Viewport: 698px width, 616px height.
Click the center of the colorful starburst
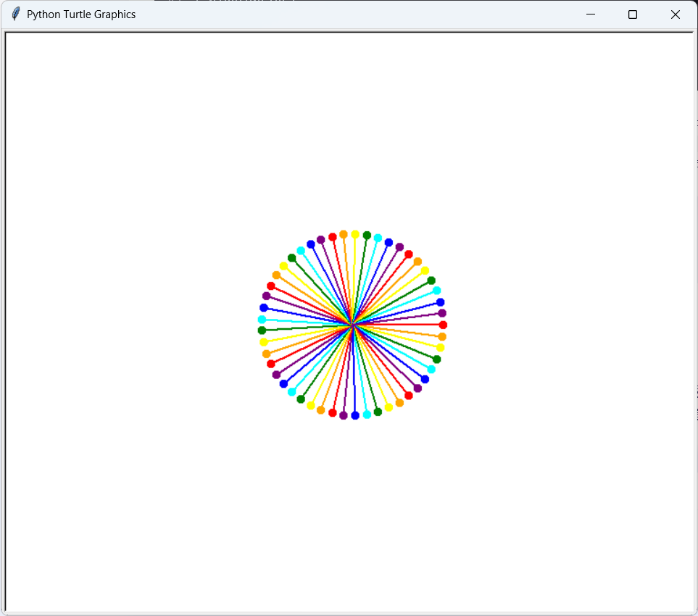click(352, 325)
